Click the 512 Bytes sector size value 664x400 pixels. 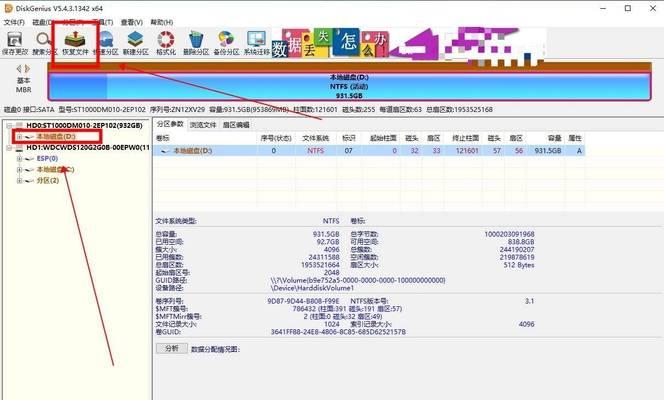click(x=519, y=265)
